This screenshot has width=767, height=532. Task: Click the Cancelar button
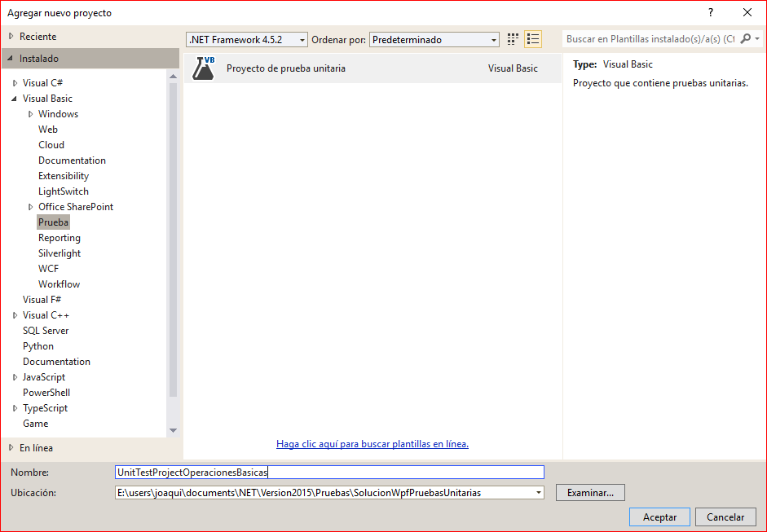725,517
